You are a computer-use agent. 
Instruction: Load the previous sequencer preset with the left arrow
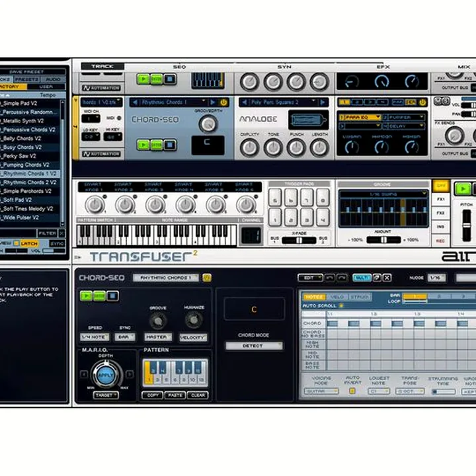135,102
